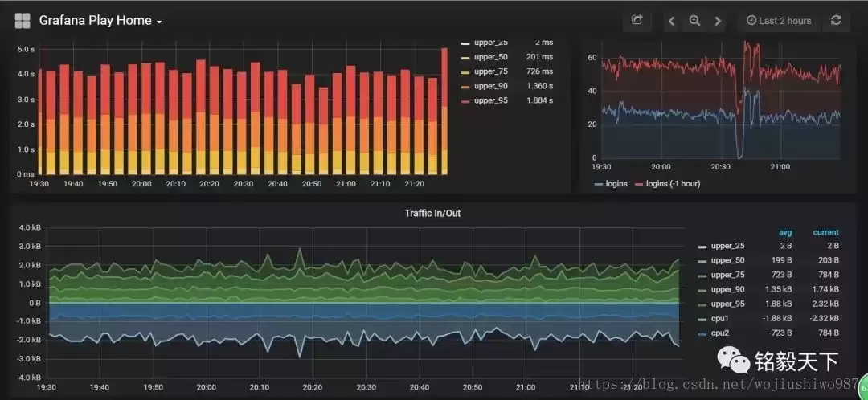Screen dimensions: 868x400
Task: Shift time range back with left arrow
Action: pos(671,21)
